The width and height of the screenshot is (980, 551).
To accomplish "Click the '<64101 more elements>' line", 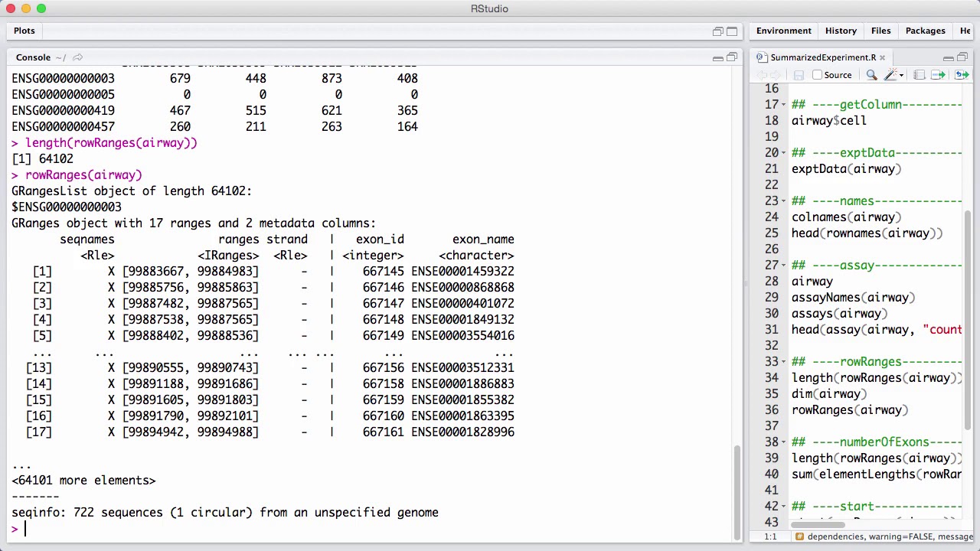I will (83, 480).
